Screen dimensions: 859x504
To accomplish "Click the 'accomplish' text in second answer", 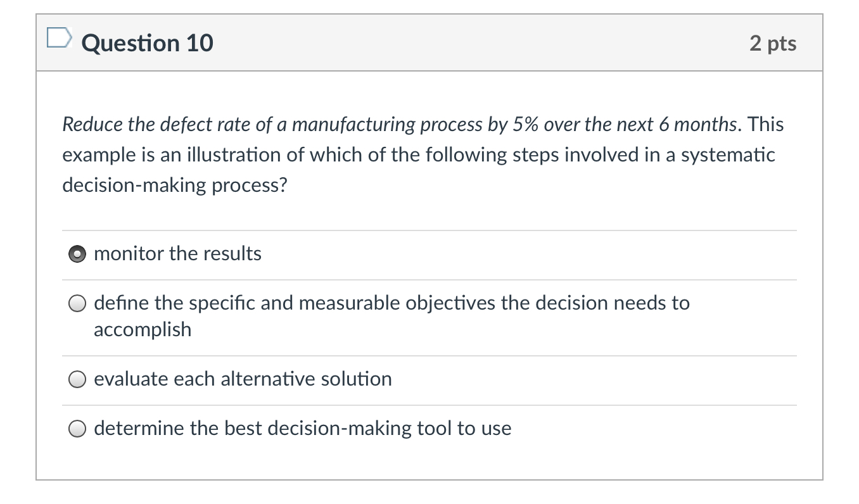I will tap(143, 329).
